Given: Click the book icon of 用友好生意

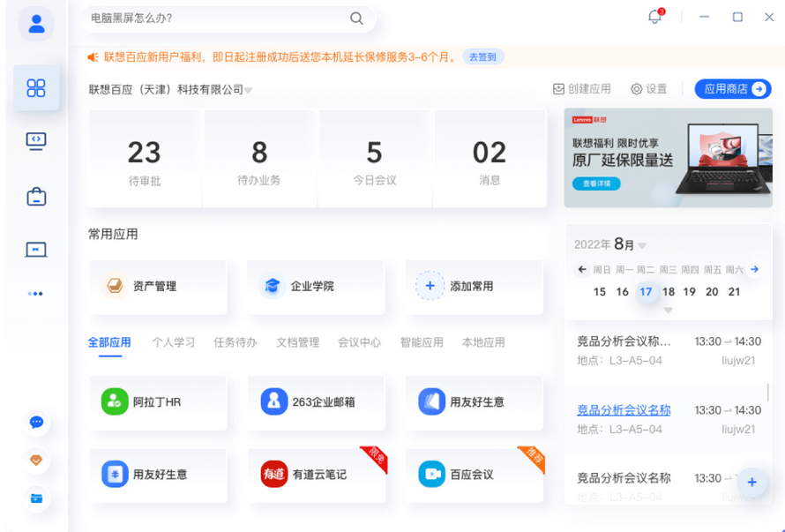Looking at the screenshot, I should tap(431, 401).
